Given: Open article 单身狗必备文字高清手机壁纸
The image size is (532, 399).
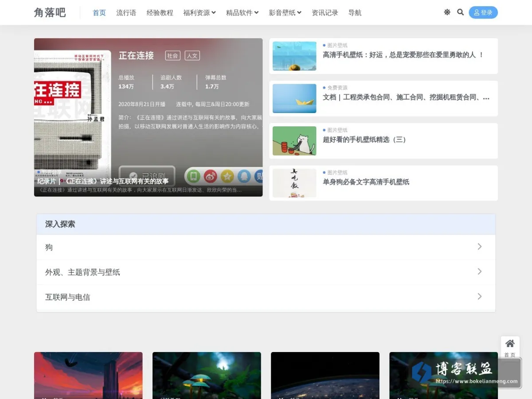Looking at the screenshot, I should pos(366,182).
